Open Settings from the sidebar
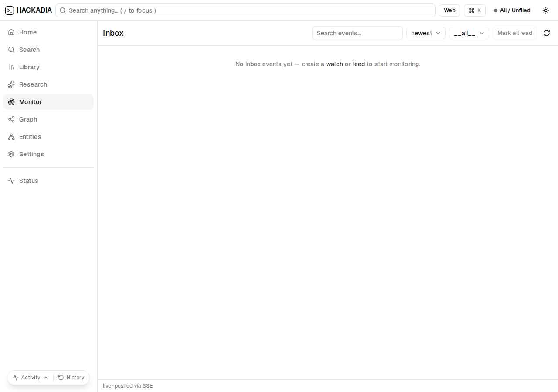This screenshot has width=558, height=392. pyautogui.click(x=48, y=154)
